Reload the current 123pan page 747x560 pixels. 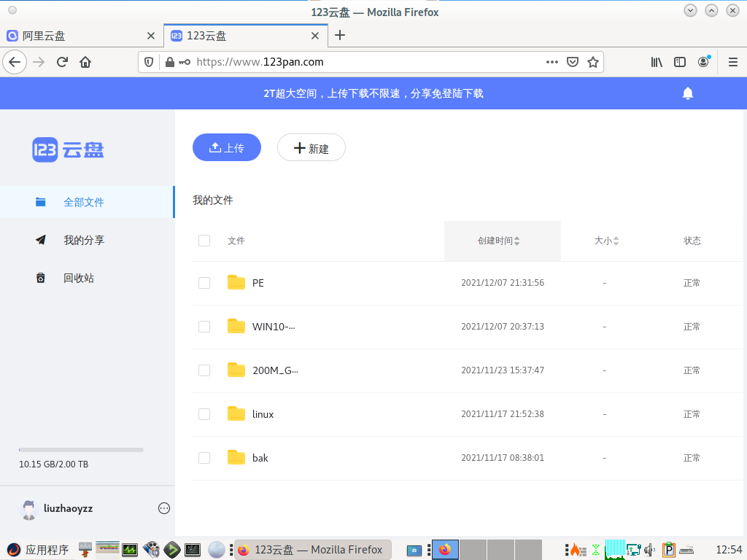(x=62, y=62)
